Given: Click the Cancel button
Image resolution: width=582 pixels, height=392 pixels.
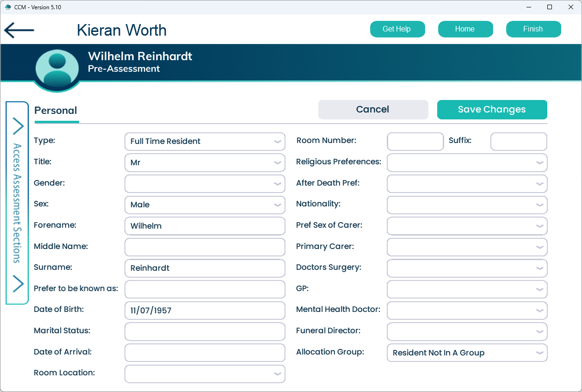Looking at the screenshot, I should (x=373, y=110).
